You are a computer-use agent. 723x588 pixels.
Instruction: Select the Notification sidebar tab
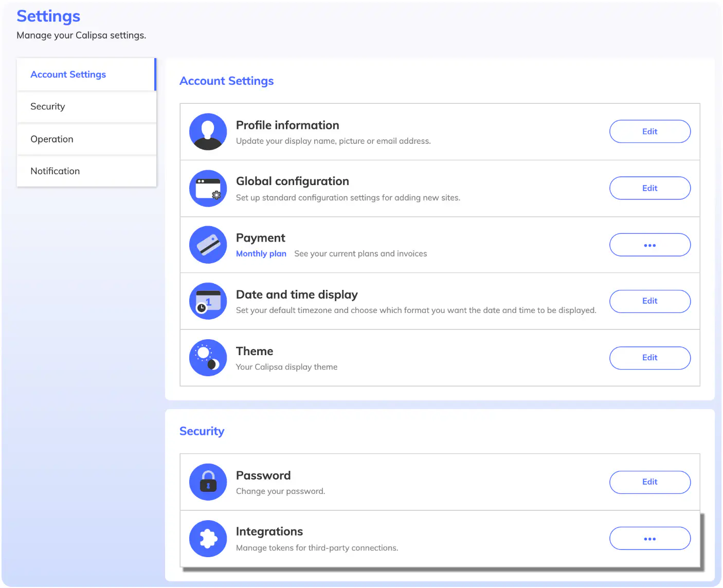click(x=86, y=171)
